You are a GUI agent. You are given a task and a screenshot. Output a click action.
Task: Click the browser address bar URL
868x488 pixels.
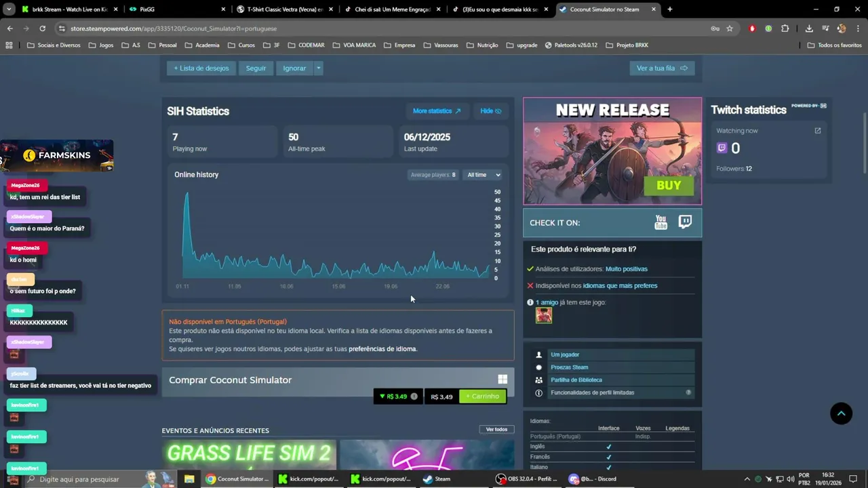click(x=174, y=28)
